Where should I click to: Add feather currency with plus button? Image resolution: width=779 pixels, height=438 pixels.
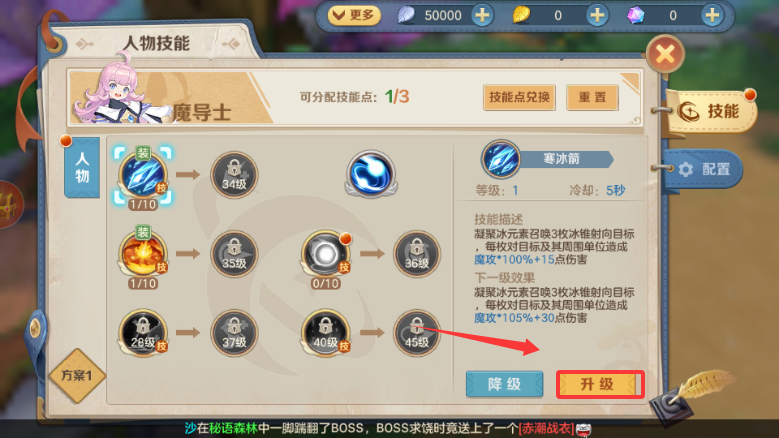tap(481, 15)
